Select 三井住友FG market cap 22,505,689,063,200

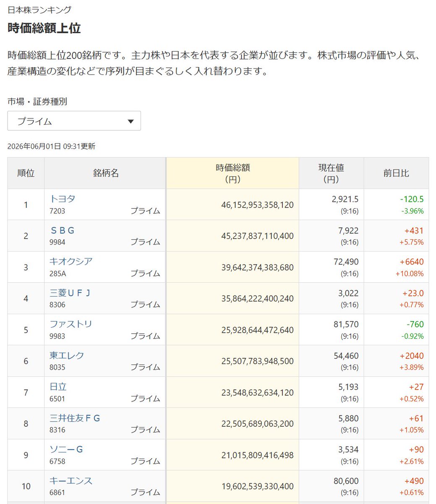(257, 424)
